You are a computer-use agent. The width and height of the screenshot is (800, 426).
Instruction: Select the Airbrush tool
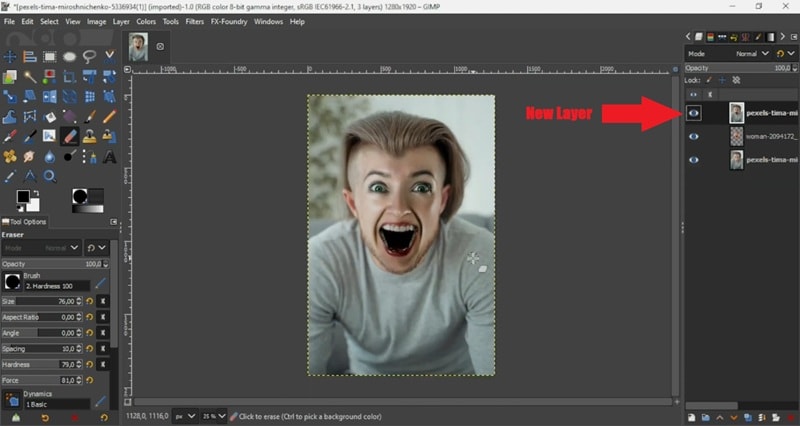click(x=10, y=136)
